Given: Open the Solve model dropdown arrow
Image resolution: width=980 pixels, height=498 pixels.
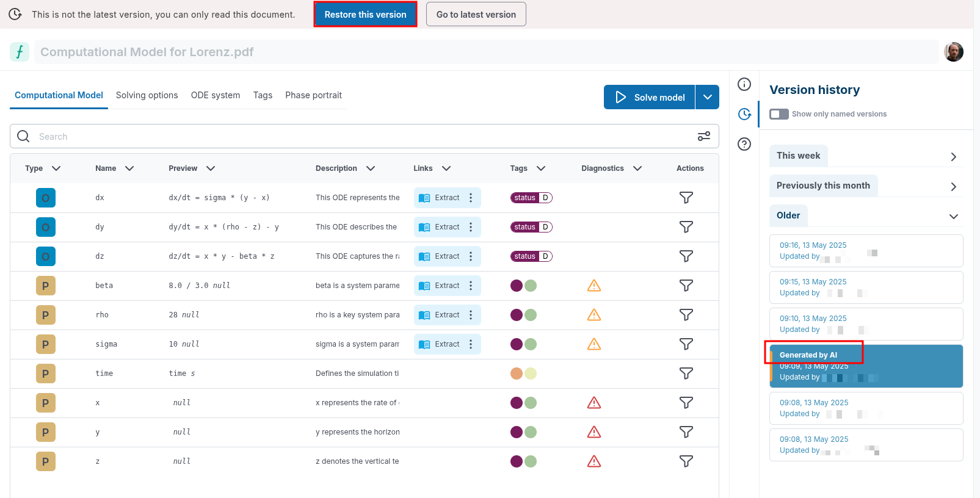Looking at the screenshot, I should point(707,97).
